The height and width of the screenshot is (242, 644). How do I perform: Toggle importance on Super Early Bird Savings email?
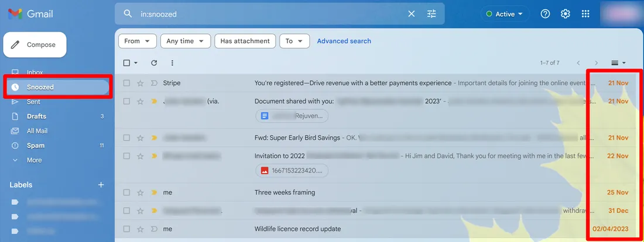[154, 138]
